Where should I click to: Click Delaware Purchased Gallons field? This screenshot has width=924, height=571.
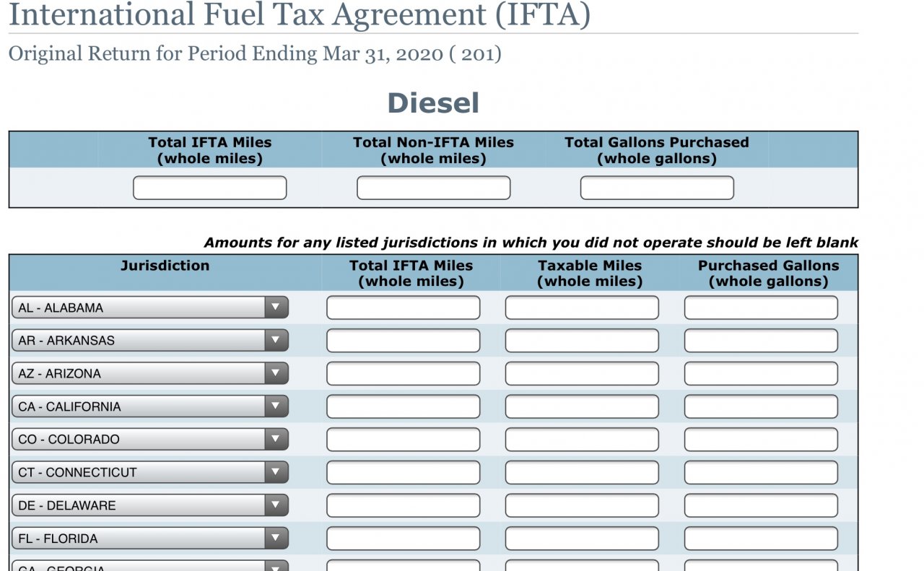[x=761, y=505]
